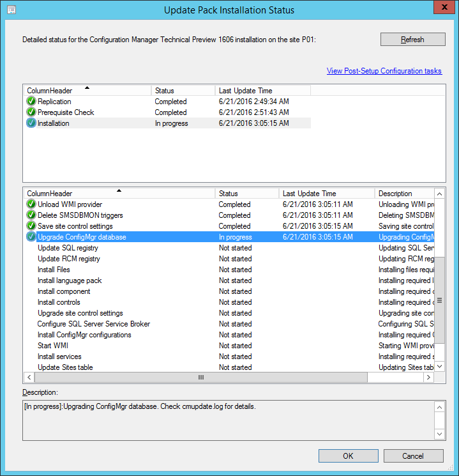This screenshot has width=459, height=476.
Task: Click the 6/21/2016 2:49:34 AM timestamp
Action: pos(254,101)
